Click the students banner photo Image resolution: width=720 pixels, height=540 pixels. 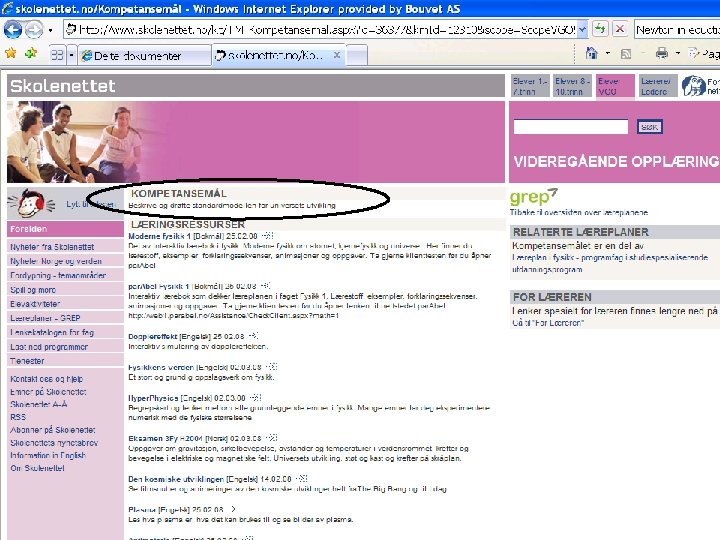tap(76, 142)
